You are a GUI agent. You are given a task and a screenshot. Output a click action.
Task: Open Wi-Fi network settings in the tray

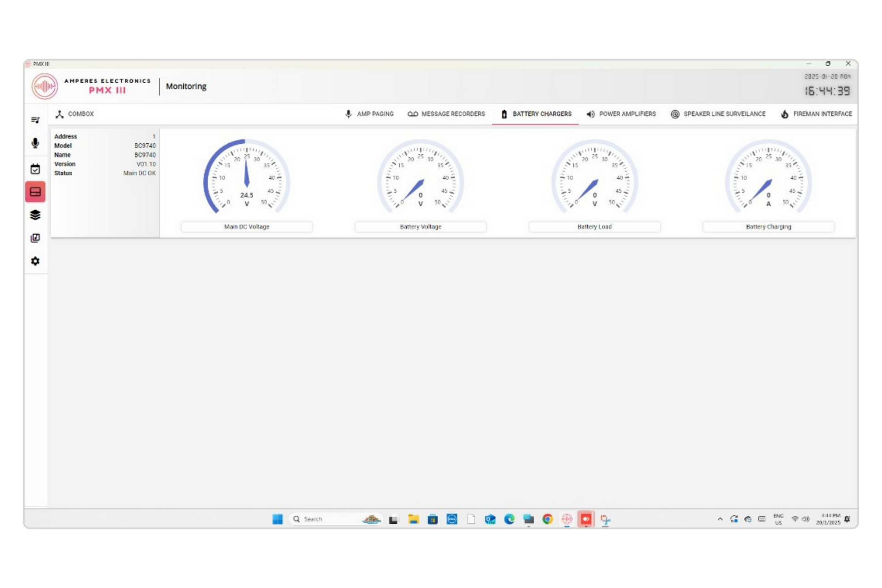click(x=795, y=519)
